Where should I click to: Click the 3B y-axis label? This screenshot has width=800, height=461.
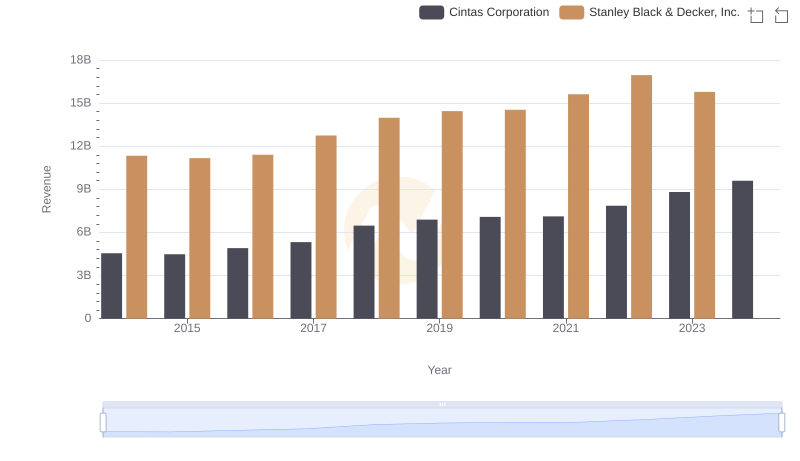click(x=84, y=275)
